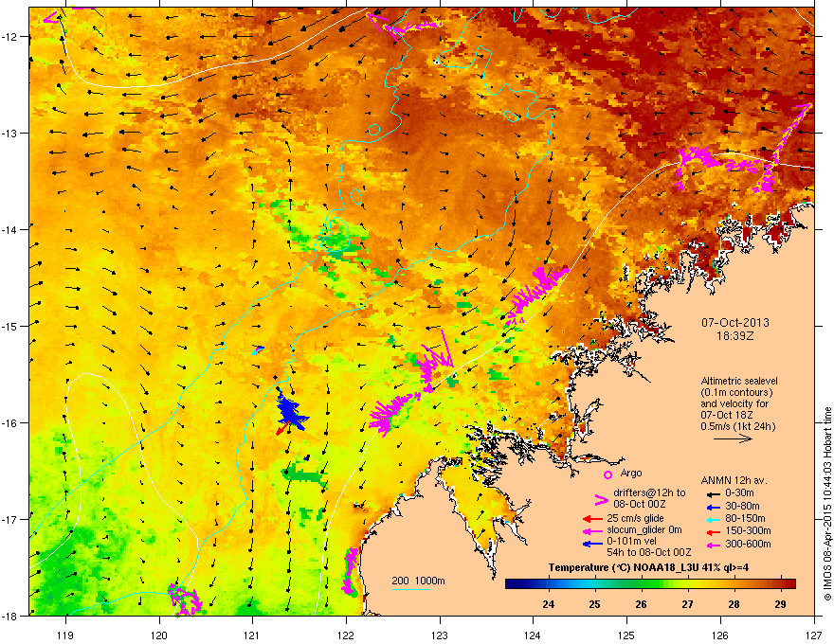
Task: Click the red 25 cm/s glide arrow
Action: coord(589,519)
